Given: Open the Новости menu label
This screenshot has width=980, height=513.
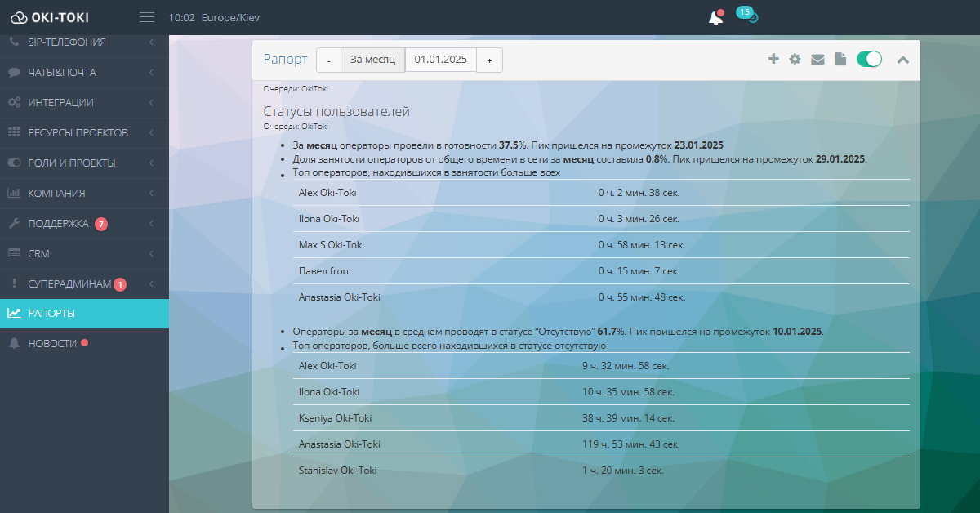Looking at the screenshot, I should (x=52, y=344).
